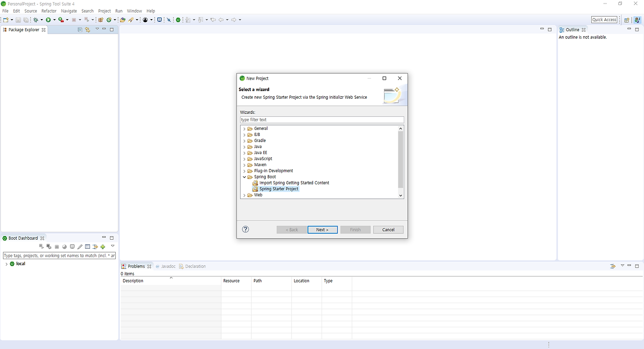This screenshot has width=644, height=349.
Task: Click the Spring Boot green power icon in toolbar
Action: [x=178, y=20]
